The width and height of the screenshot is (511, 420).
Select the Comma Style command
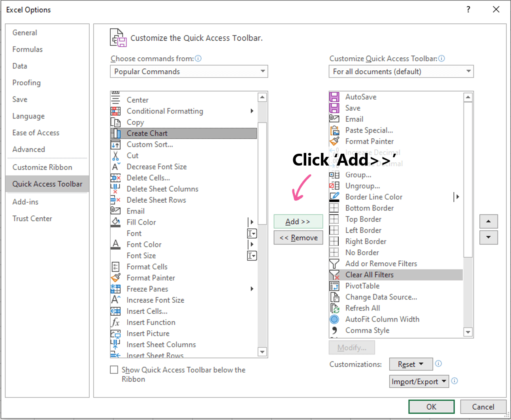pyautogui.click(x=367, y=330)
